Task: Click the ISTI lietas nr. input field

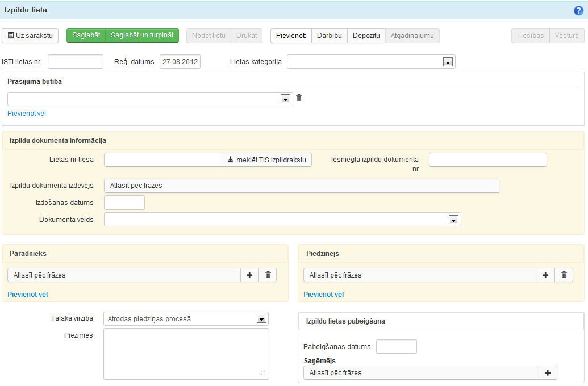Action: (x=76, y=62)
